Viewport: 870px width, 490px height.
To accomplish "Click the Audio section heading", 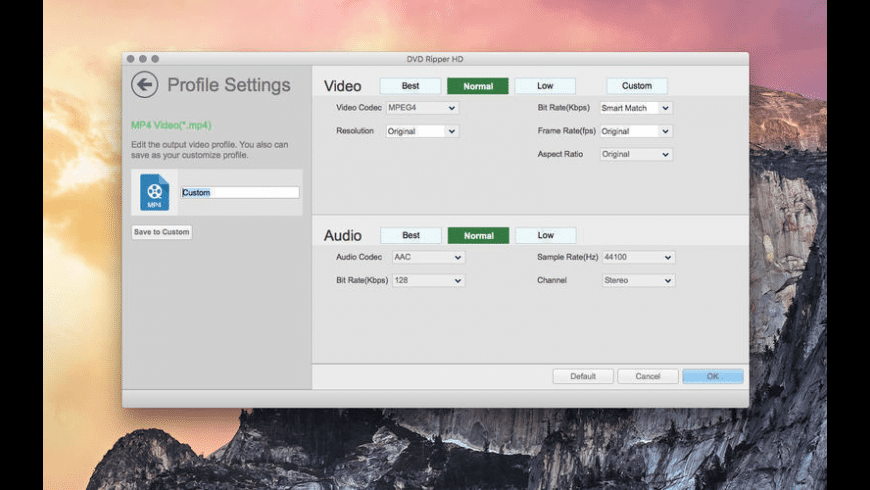I will pos(342,235).
